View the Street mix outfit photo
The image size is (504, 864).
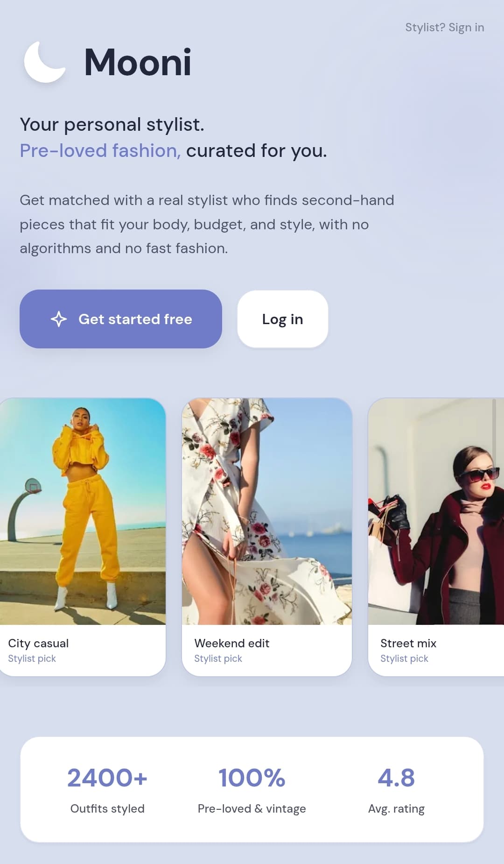pyautogui.click(x=436, y=511)
